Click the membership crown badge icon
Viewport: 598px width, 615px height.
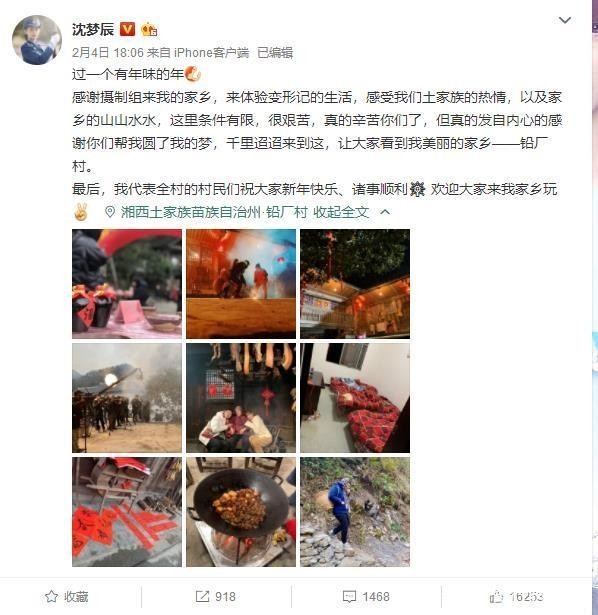149,30
